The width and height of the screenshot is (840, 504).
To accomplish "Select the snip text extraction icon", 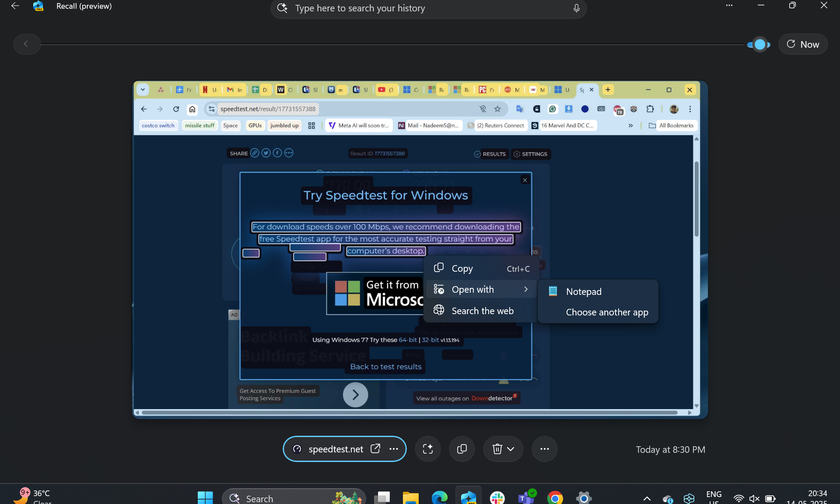I will click(427, 449).
